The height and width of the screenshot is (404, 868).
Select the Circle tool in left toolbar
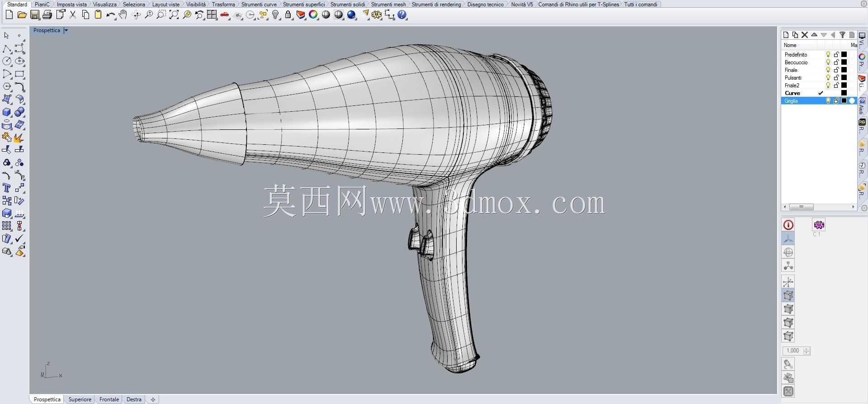(x=7, y=61)
